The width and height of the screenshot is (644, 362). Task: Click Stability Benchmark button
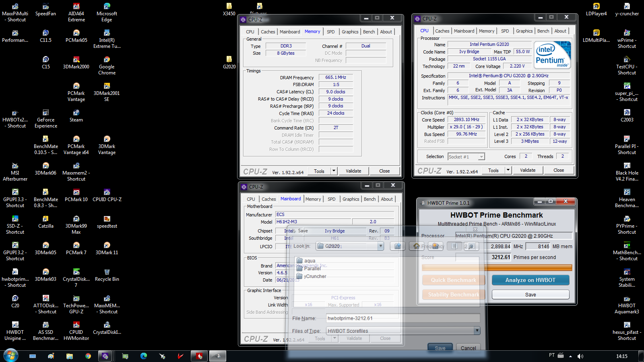pos(454,294)
